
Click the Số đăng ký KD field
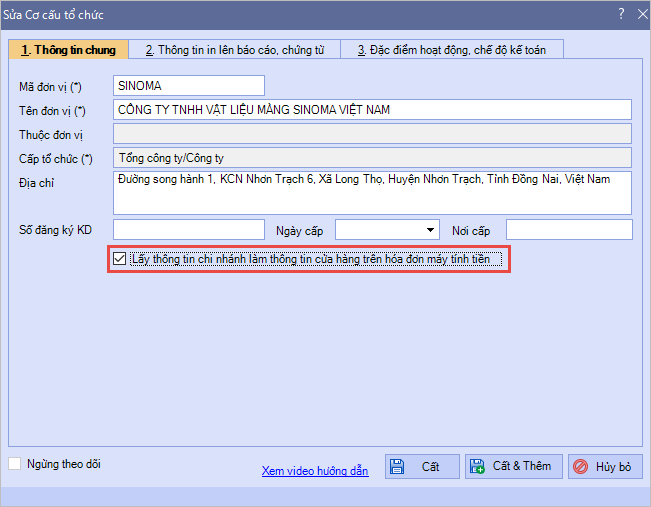(188, 230)
